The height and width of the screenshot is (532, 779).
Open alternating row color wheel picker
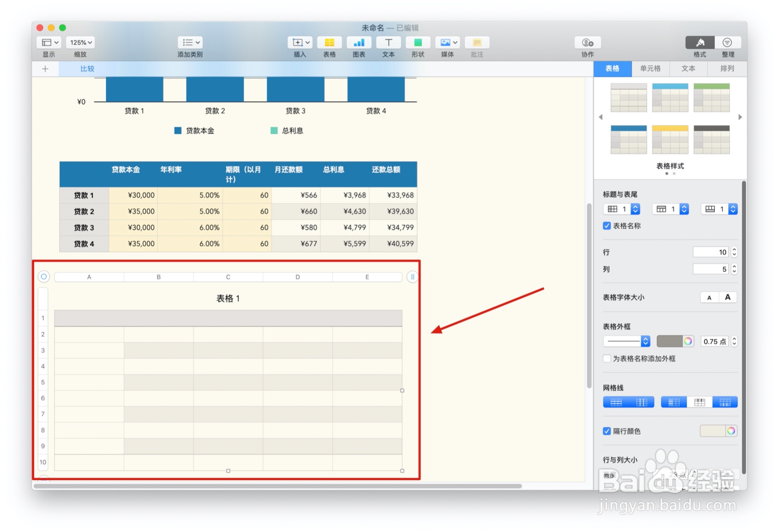point(731,431)
